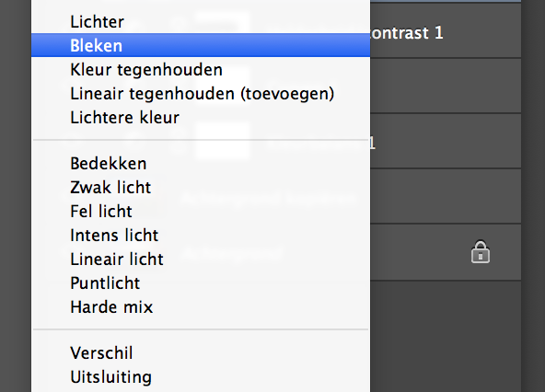Click the lock icon on background layer
This screenshot has height=392, width=545.
click(481, 252)
